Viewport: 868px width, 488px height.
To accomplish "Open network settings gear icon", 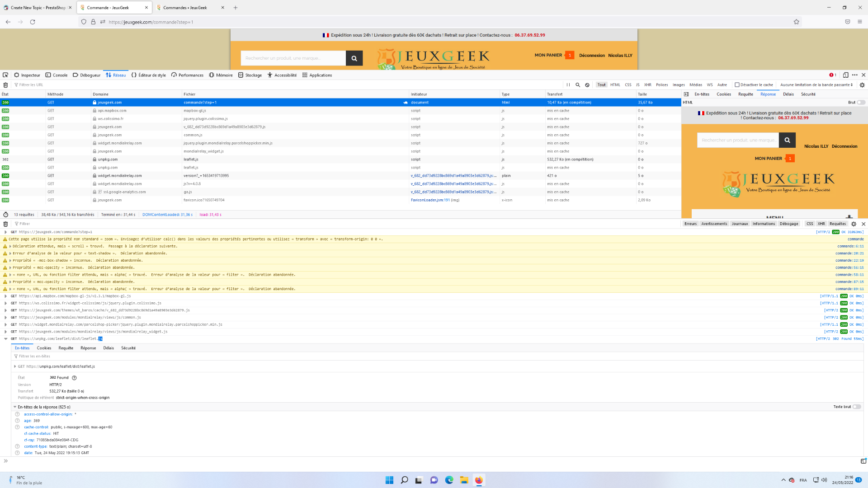I will tap(862, 85).
